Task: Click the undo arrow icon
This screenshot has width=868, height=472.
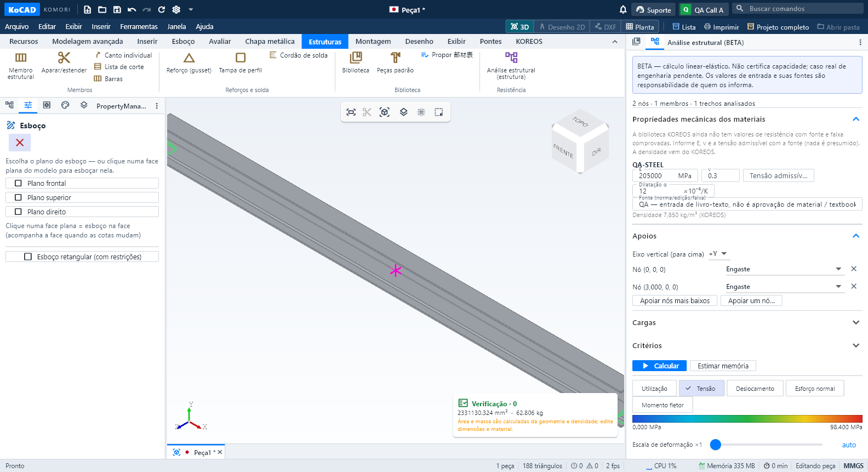Action: 132,9
